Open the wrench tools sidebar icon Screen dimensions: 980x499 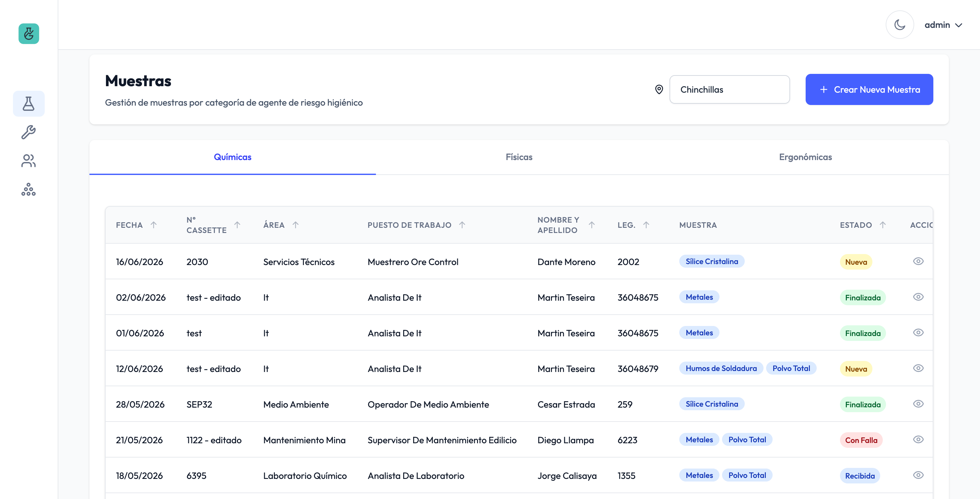pos(29,132)
